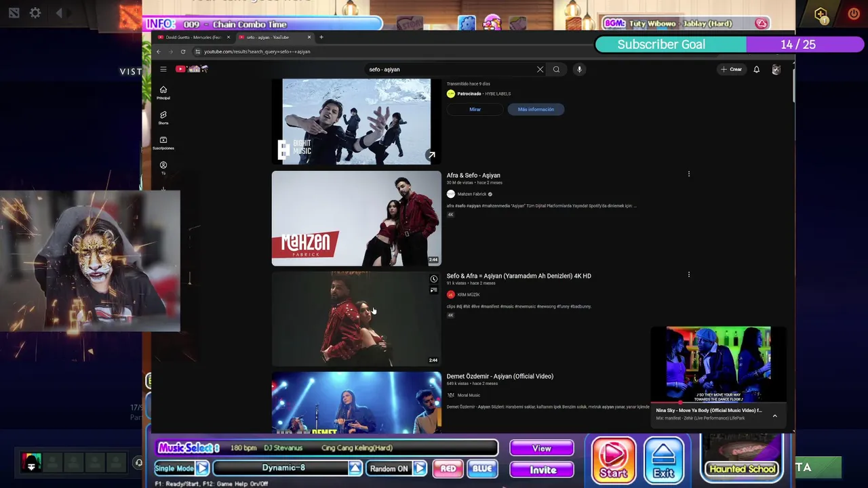Viewport: 868px width, 488px height.
Task: Add KRM MÜZİK video to queue
Action: click(x=433, y=290)
